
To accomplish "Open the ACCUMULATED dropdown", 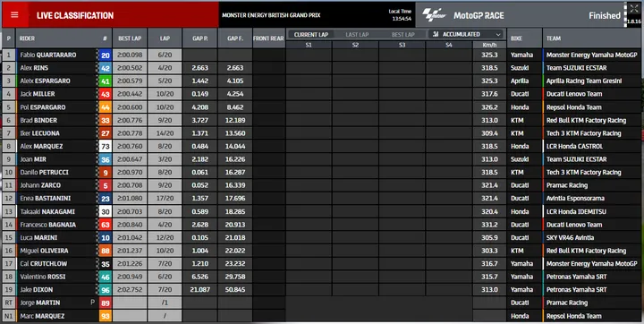I will click(x=467, y=34).
